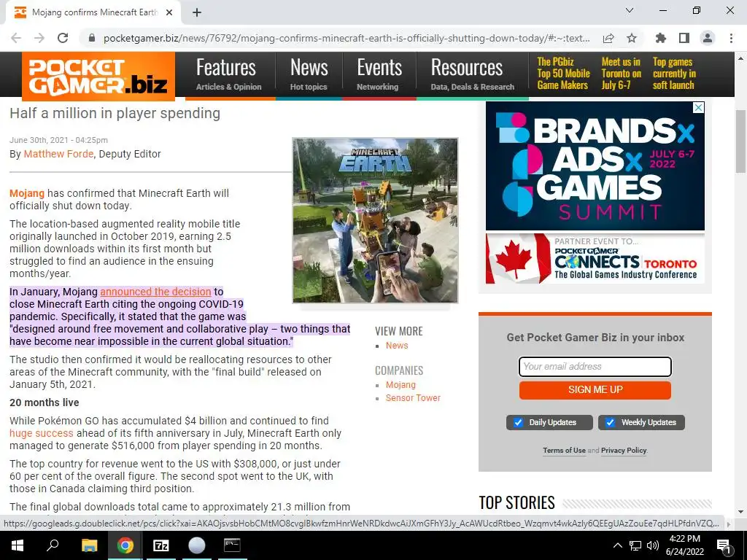
Task: Open the Terms of Use link
Action: [x=564, y=451]
